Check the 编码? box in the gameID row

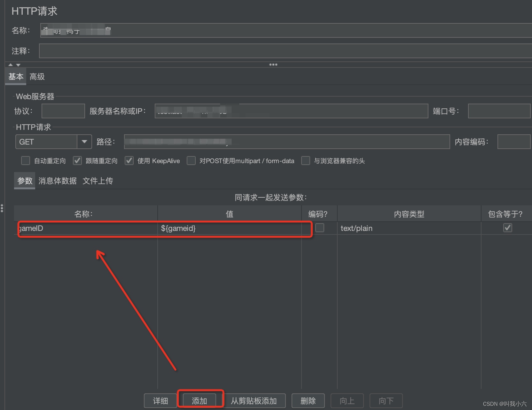[320, 228]
